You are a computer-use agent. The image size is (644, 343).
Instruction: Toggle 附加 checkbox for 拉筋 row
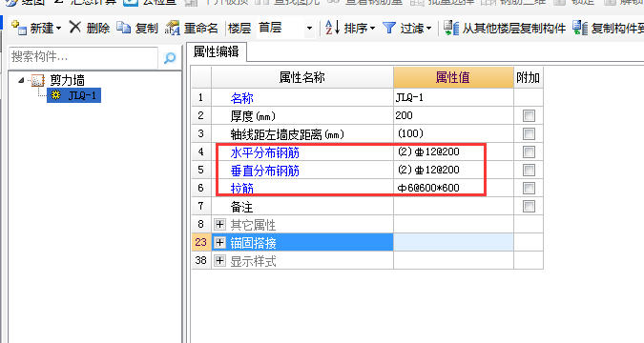(529, 188)
